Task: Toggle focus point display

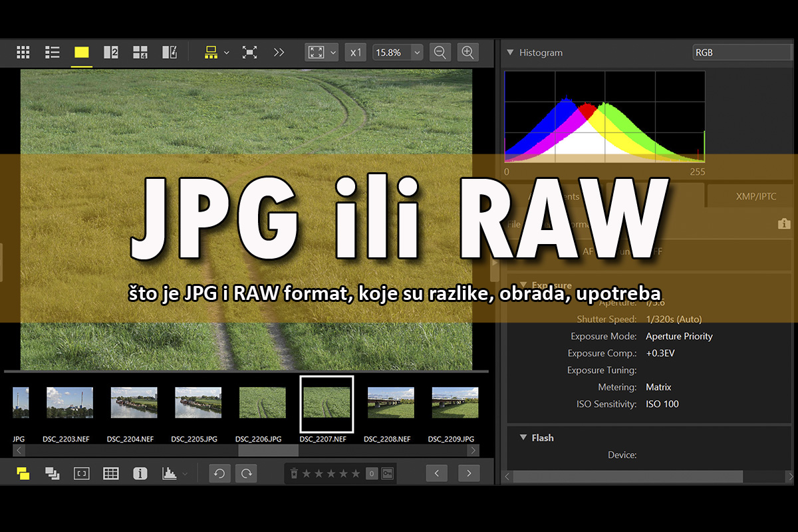Action: pyautogui.click(x=81, y=473)
